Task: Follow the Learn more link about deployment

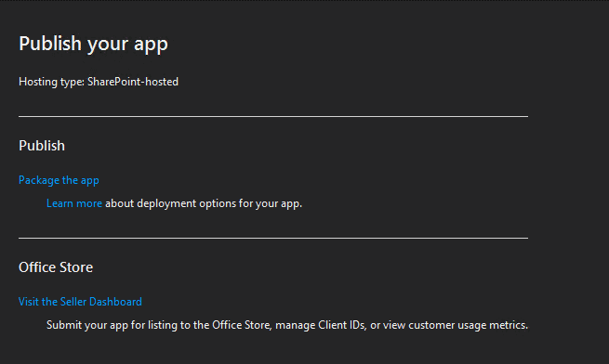Action: pos(74,203)
